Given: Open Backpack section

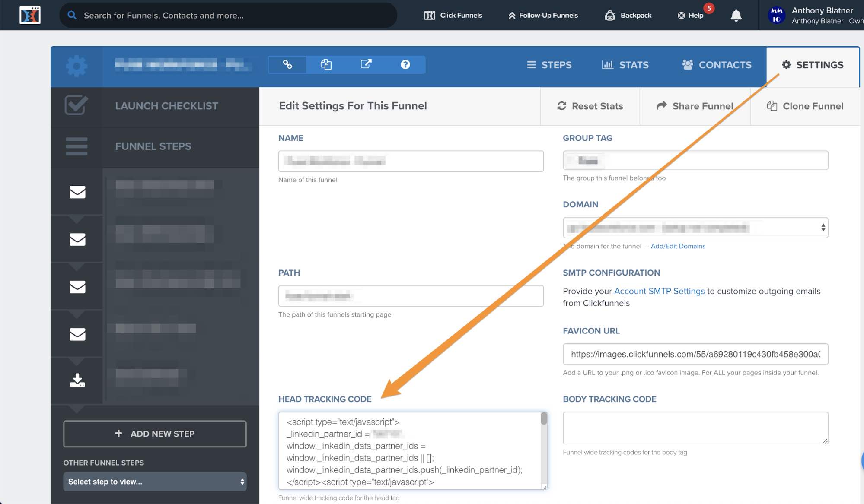Looking at the screenshot, I should [x=628, y=15].
